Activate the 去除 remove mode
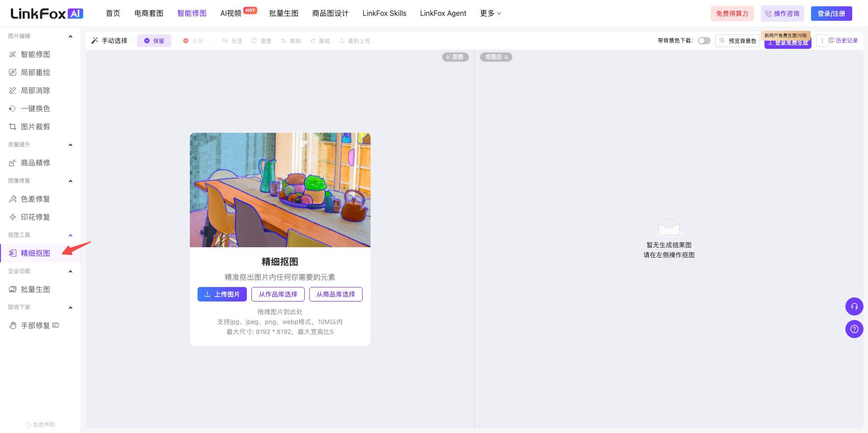 pos(193,41)
